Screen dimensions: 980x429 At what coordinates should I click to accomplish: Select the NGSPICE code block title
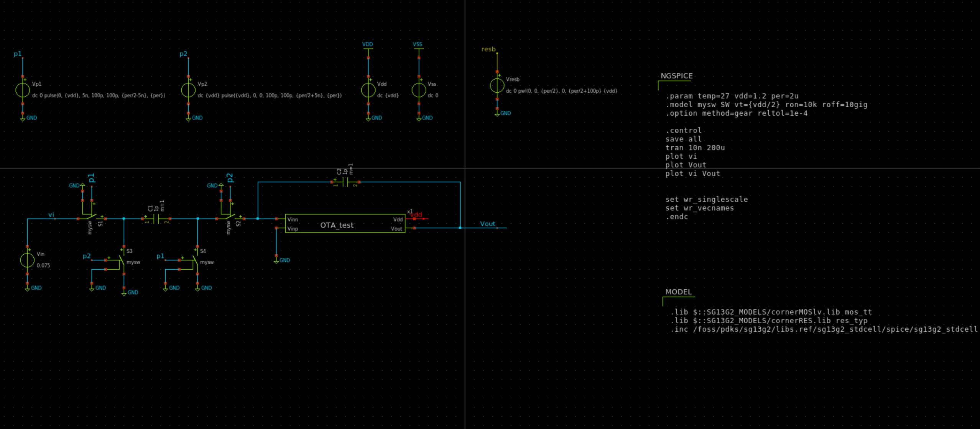pyautogui.click(x=676, y=76)
